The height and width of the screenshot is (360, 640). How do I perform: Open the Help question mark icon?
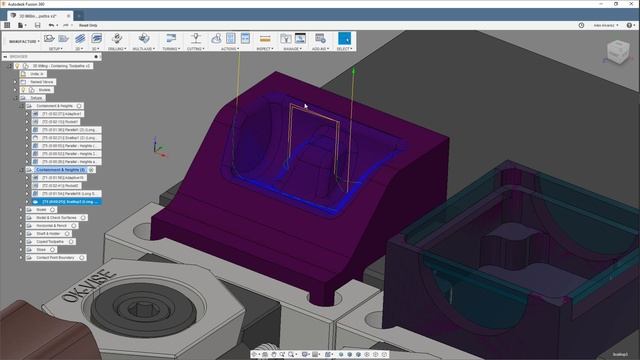(629, 25)
